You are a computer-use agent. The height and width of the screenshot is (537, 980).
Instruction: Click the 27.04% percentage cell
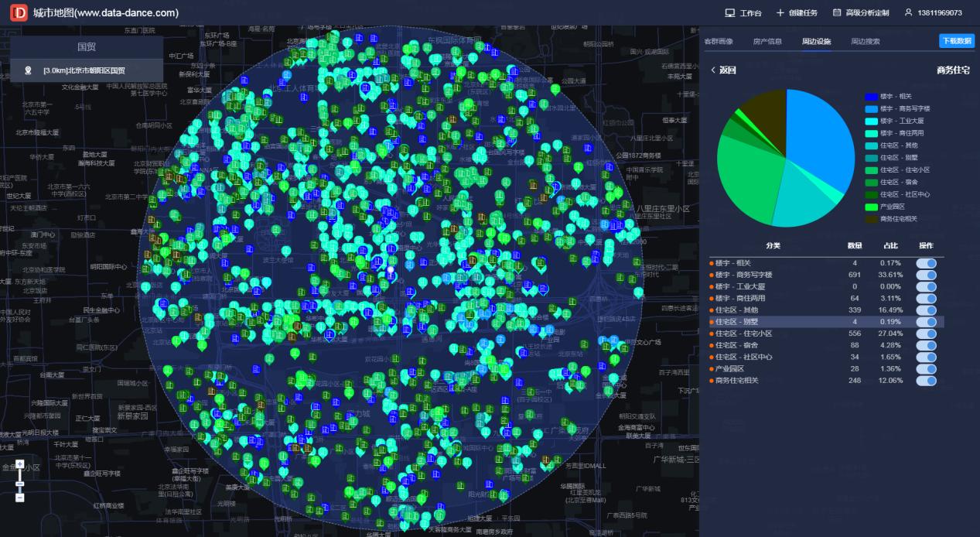pyautogui.click(x=890, y=333)
